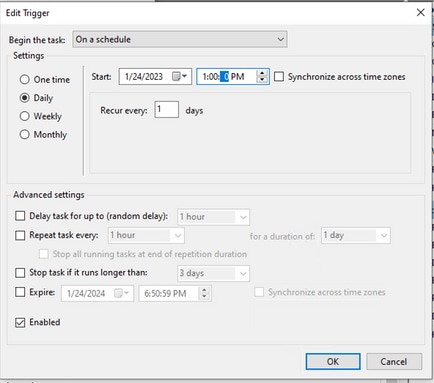Check Stop all running tasks at repetition end
434x383 pixels.
click(x=44, y=254)
